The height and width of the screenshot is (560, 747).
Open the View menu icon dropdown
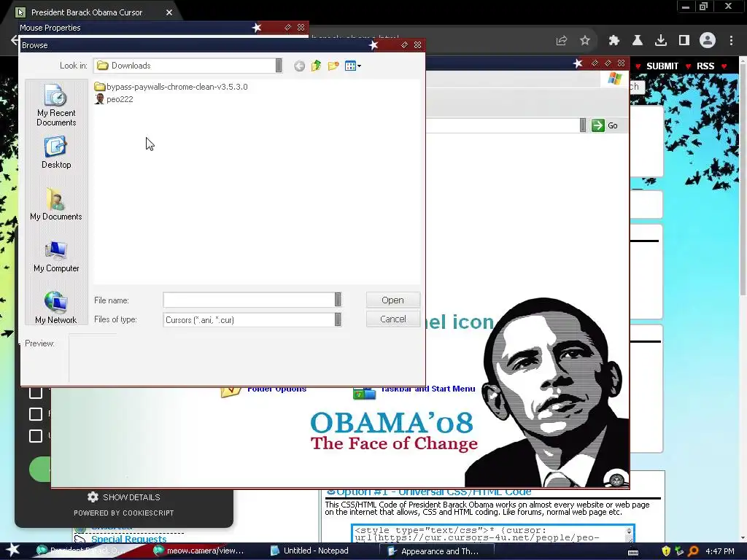[x=353, y=66]
